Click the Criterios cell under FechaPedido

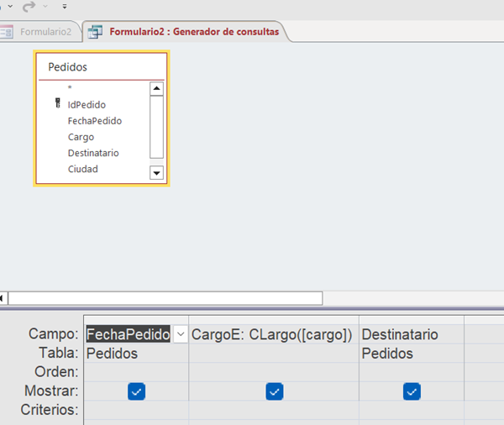(138, 410)
